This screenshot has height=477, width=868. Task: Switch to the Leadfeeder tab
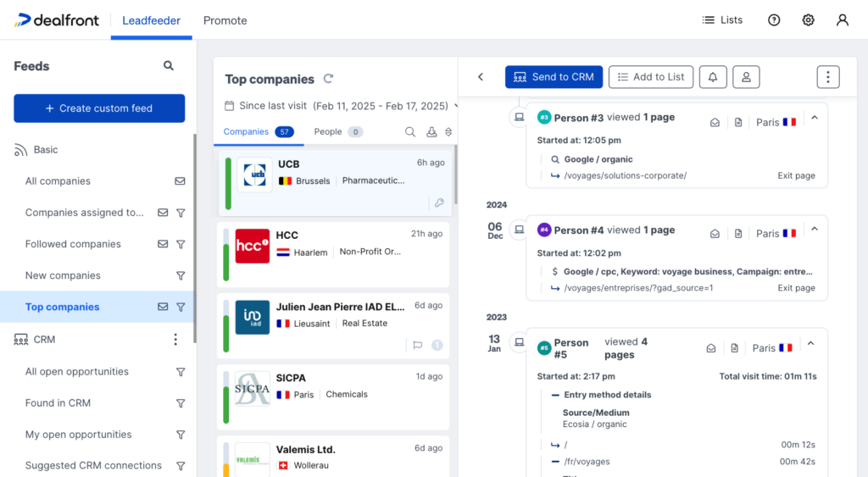click(x=151, y=20)
